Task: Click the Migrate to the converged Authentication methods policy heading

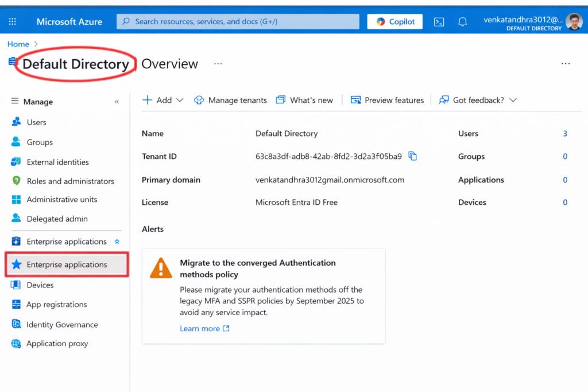Action: 258,269
